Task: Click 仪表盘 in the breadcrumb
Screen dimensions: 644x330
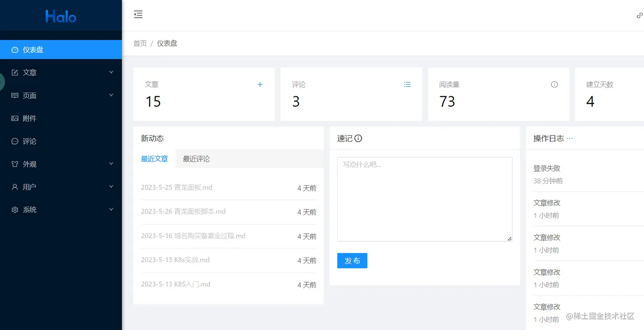Action: point(167,43)
